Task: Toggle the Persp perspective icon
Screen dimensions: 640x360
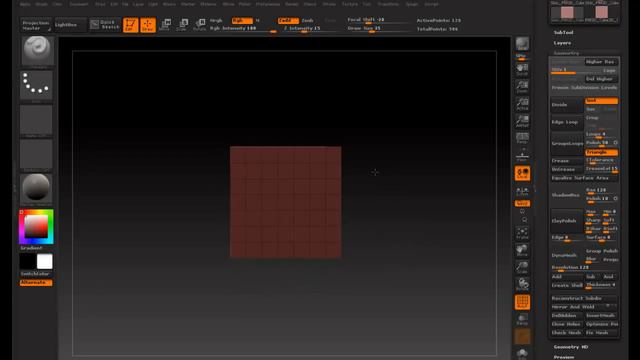Action: (x=522, y=138)
